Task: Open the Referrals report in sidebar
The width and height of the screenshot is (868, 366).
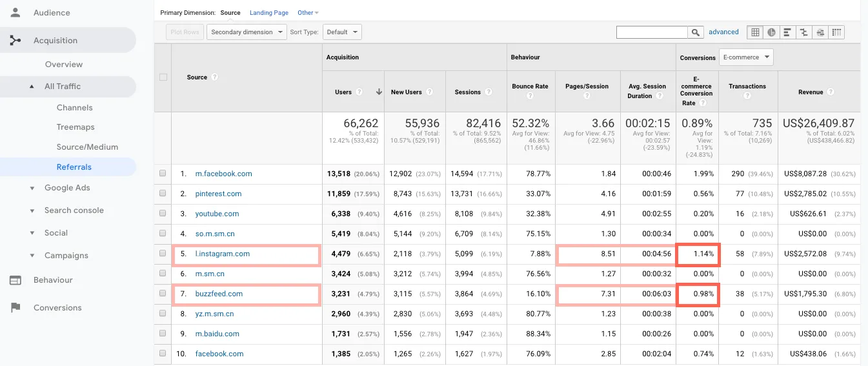Action: (74, 167)
